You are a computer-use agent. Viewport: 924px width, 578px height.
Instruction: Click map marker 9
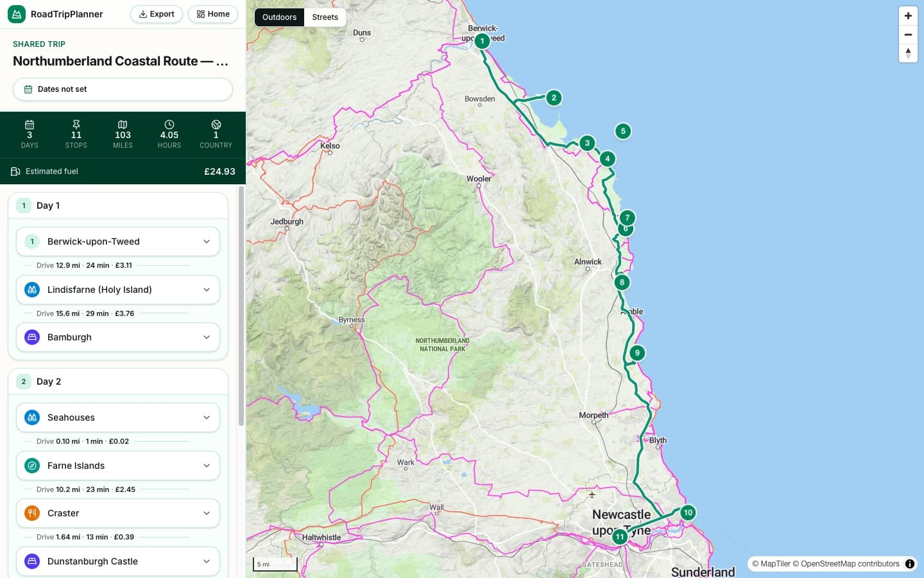(x=637, y=353)
